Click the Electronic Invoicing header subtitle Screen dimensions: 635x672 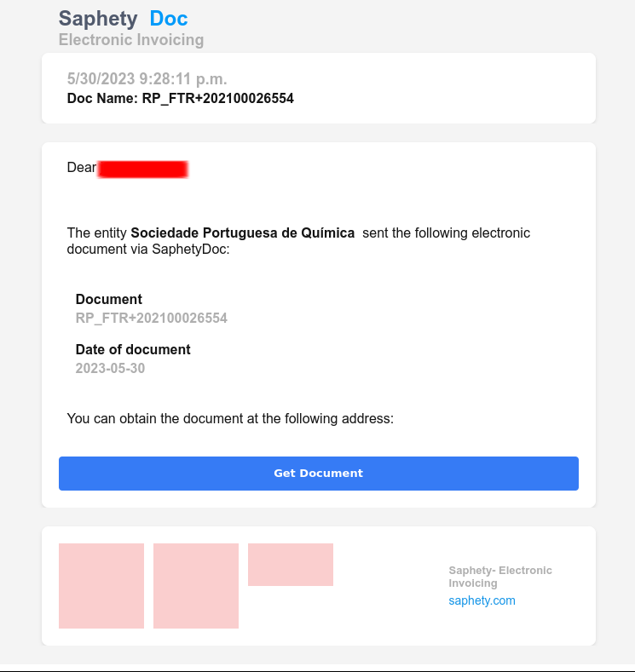(x=131, y=39)
